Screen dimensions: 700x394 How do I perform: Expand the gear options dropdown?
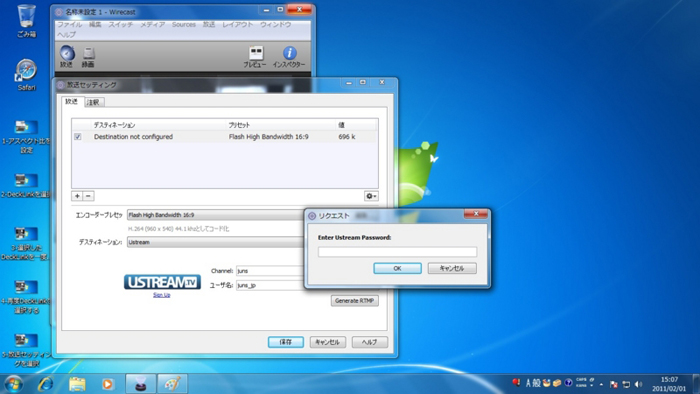(371, 196)
